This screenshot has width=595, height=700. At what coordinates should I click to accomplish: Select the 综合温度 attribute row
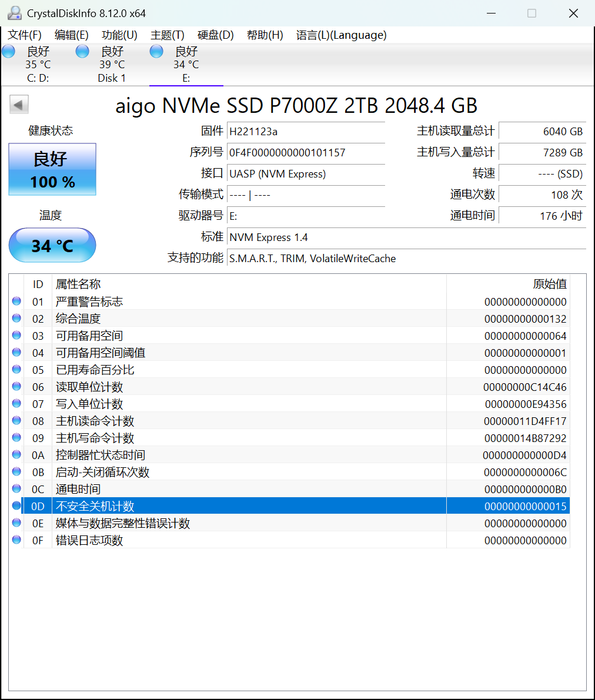point(235,319)
